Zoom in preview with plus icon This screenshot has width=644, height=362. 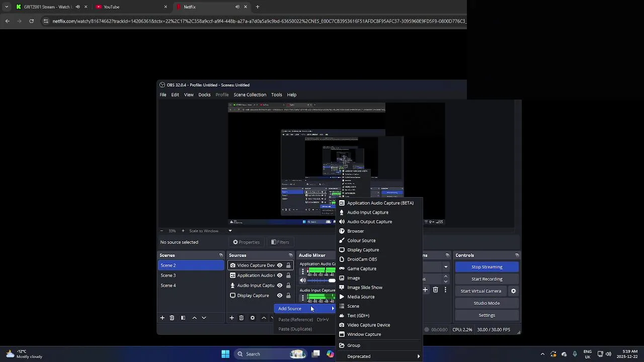click(183, 231)
